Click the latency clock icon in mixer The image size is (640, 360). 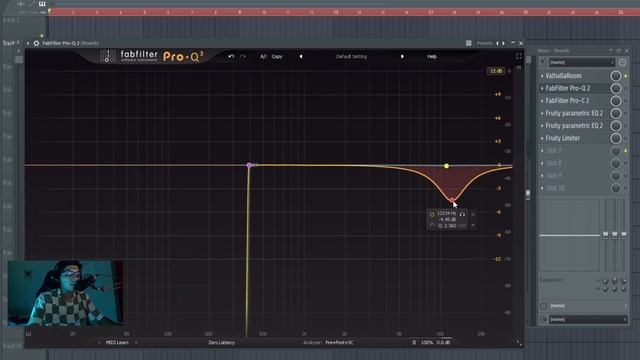pos(622,62)
